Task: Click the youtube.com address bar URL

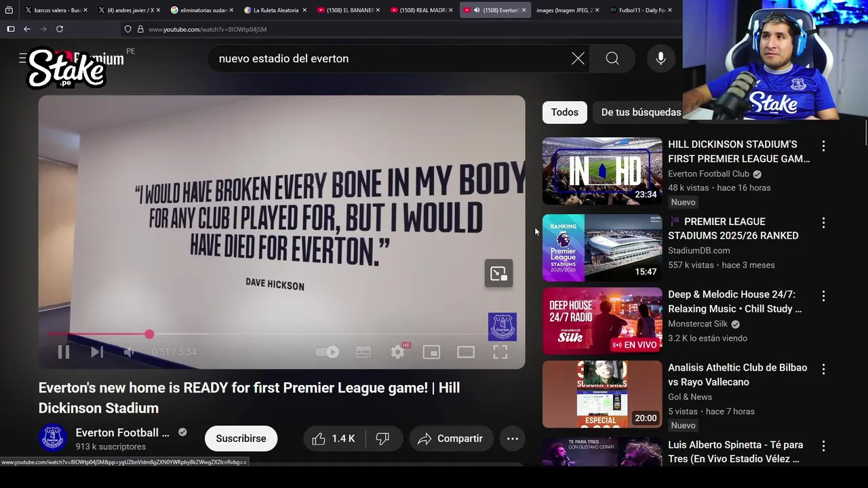Action: pyautogui.click(x=208, y=29)
